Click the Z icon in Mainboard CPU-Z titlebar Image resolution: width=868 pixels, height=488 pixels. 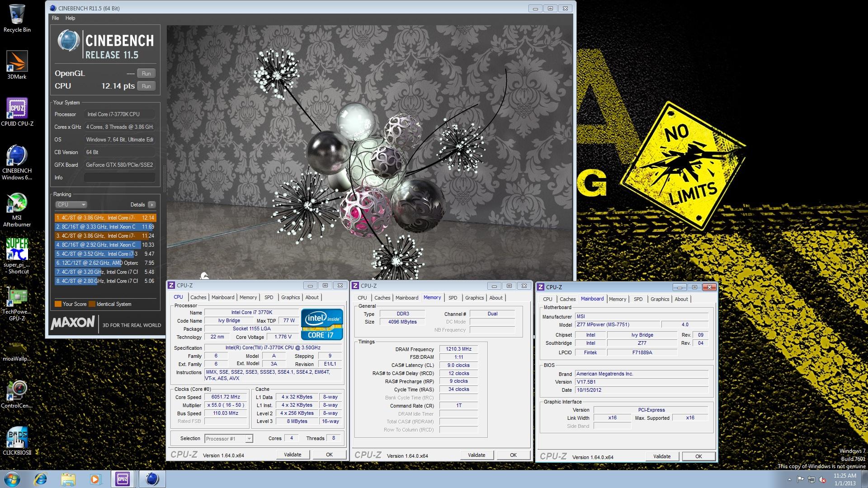(x=541, y=287)
